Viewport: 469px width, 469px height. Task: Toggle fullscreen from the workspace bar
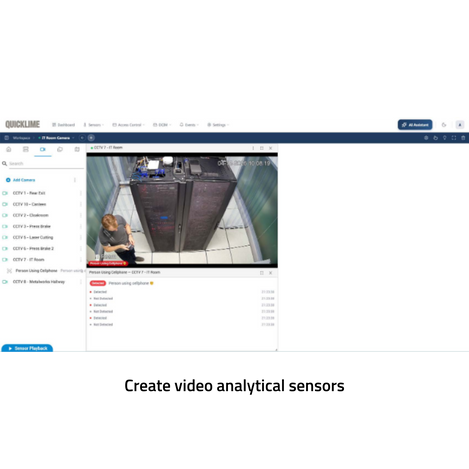[x=454, y=138]
